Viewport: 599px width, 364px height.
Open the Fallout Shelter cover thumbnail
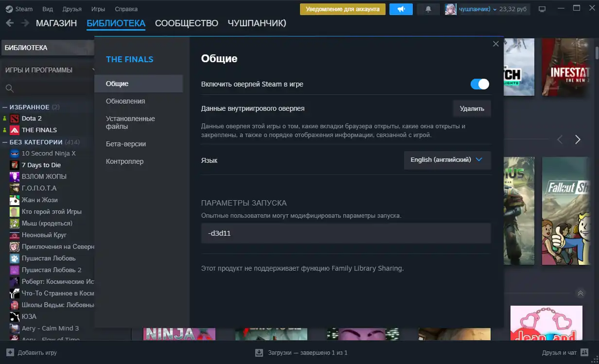pos(565,211)
